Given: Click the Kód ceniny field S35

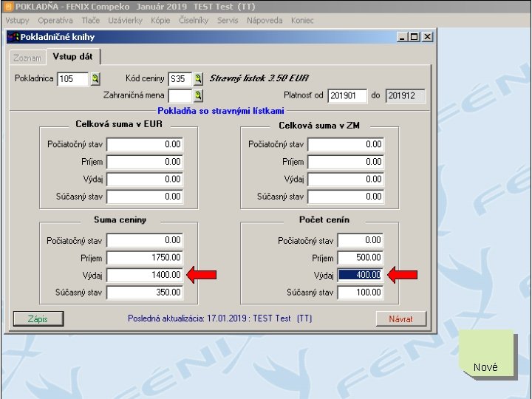Looking at the screenshot, I should [180, 79].
